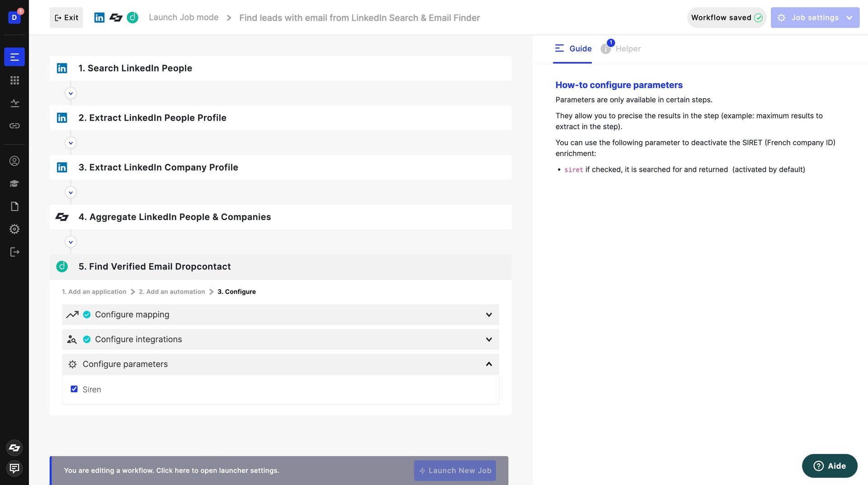Click the How-to configure parameters heading
This screenshot has width=868, height=485.
click(619, 85)
